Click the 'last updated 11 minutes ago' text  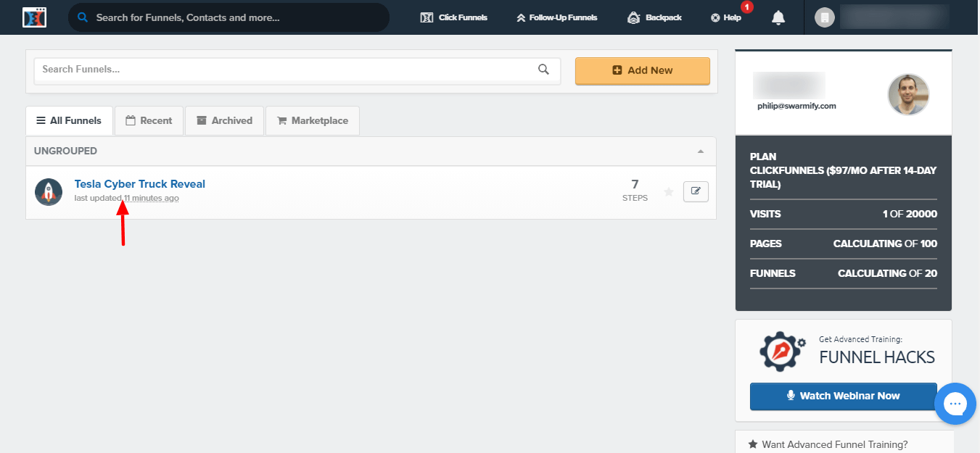pos(127,198)
